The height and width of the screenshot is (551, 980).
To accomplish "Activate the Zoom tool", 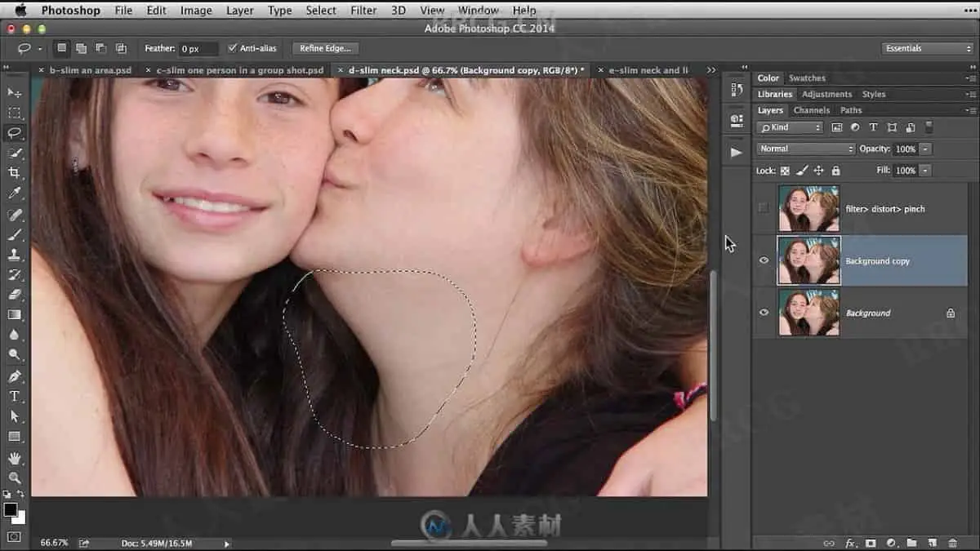I will pyautogui.click(x=15, y=478).
